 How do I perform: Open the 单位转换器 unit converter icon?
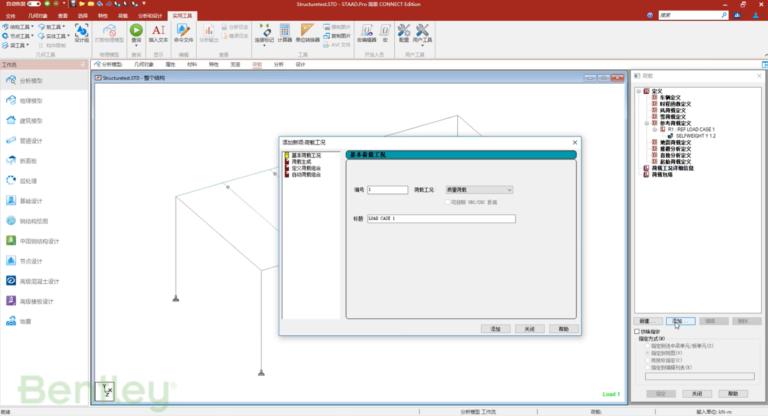coord(307,32)
